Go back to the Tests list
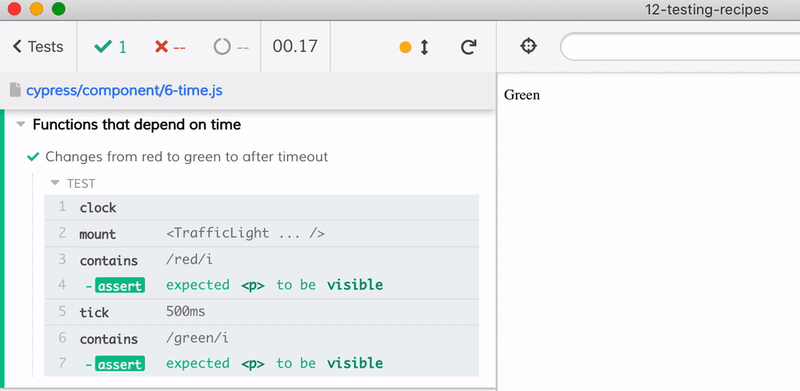The height and width of the screenshot is (391, 800). (x=38, y=47)
